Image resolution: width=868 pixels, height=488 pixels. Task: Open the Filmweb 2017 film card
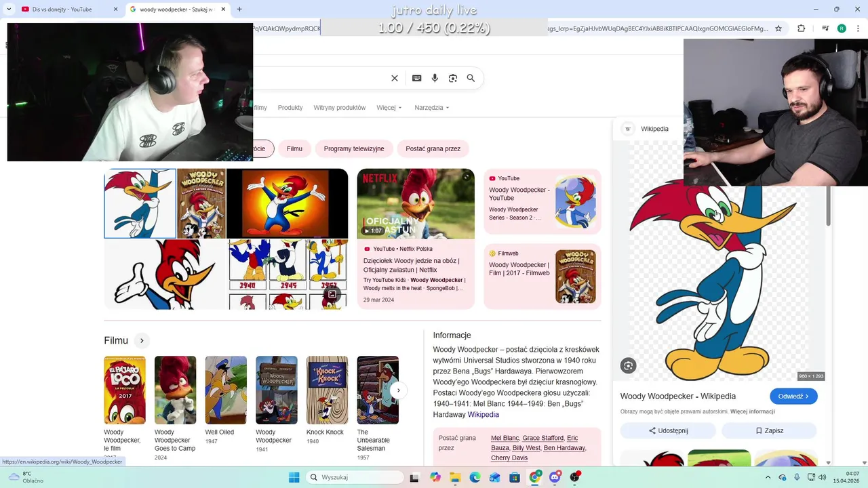(542, 277)
